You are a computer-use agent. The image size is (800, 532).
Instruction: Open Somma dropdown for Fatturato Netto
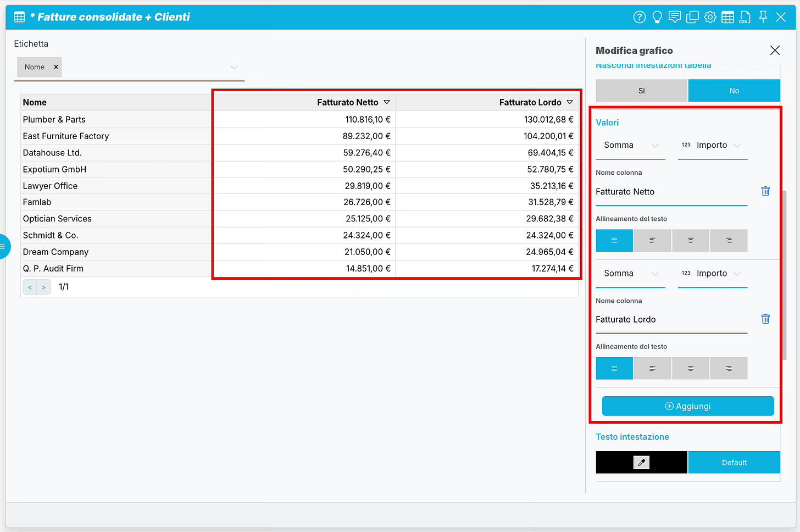[x=631, y=145]
